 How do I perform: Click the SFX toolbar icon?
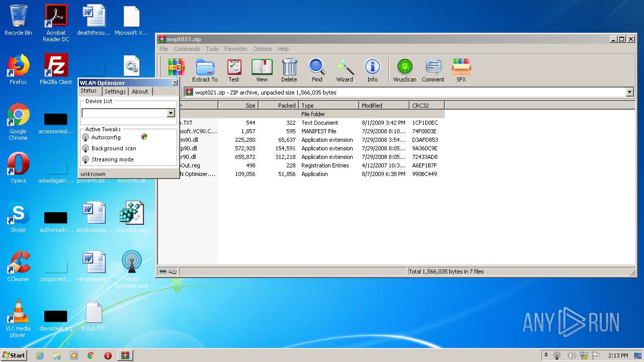tap(461, 70)
